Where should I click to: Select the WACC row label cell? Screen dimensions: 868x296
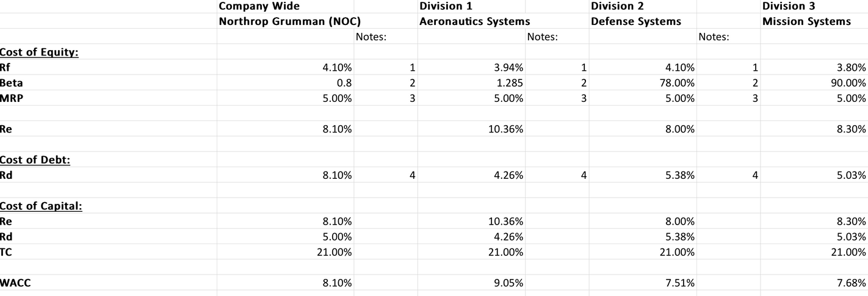click(x=16, y=283)
